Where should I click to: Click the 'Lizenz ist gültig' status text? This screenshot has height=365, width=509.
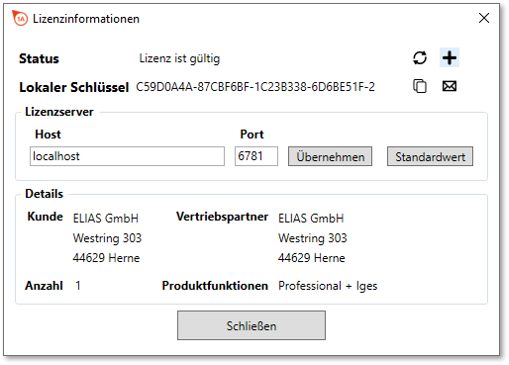coord(180,58)
